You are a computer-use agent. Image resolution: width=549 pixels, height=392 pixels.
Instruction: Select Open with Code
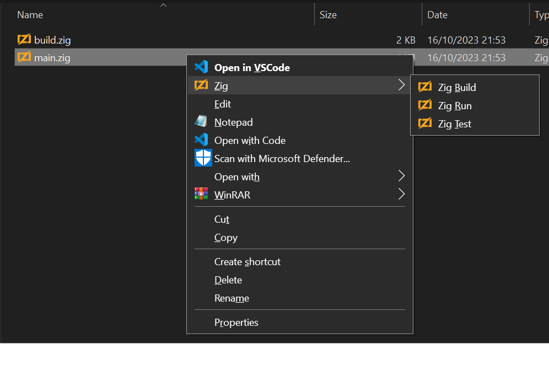pyautogui.click(x=300, y=140)
